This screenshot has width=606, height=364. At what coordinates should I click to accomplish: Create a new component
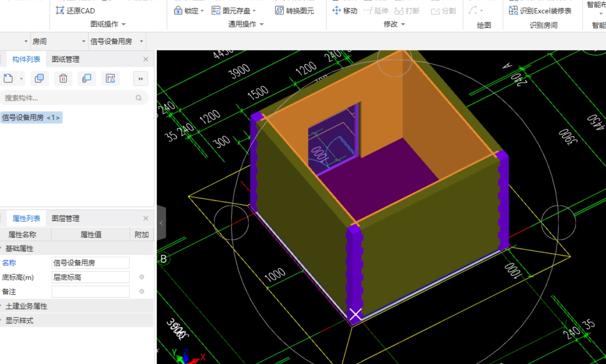coord(8,78)
